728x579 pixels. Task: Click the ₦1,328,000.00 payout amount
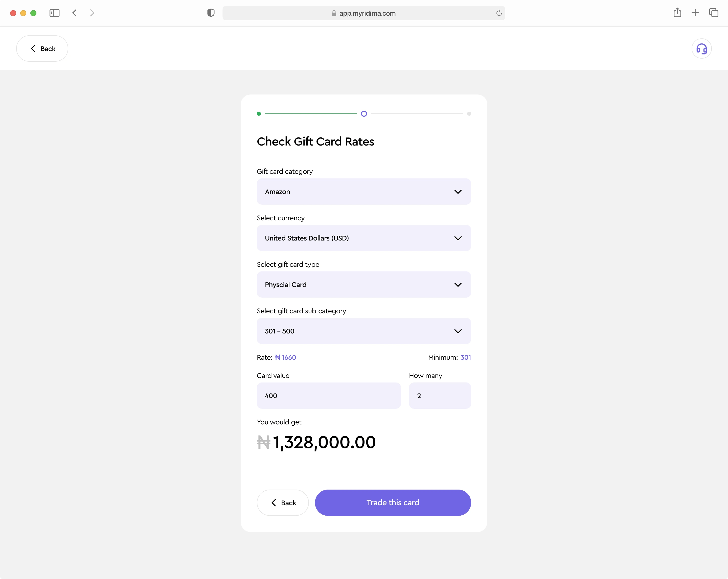316,442
